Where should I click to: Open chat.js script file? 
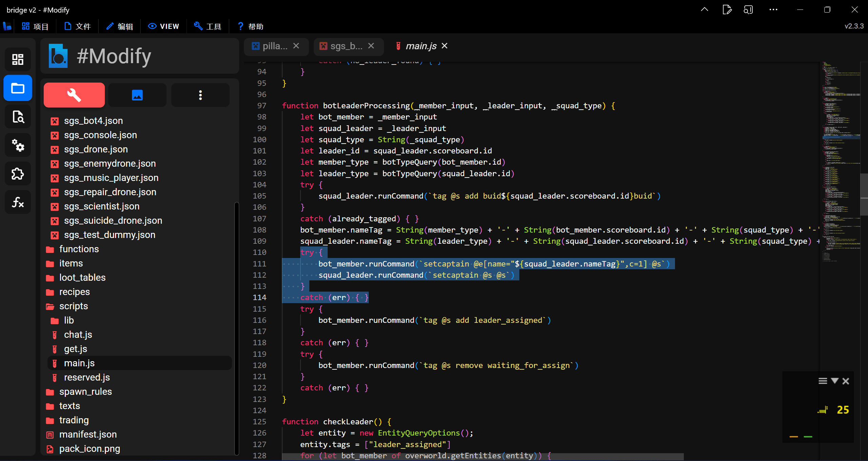tap(139, 335)
